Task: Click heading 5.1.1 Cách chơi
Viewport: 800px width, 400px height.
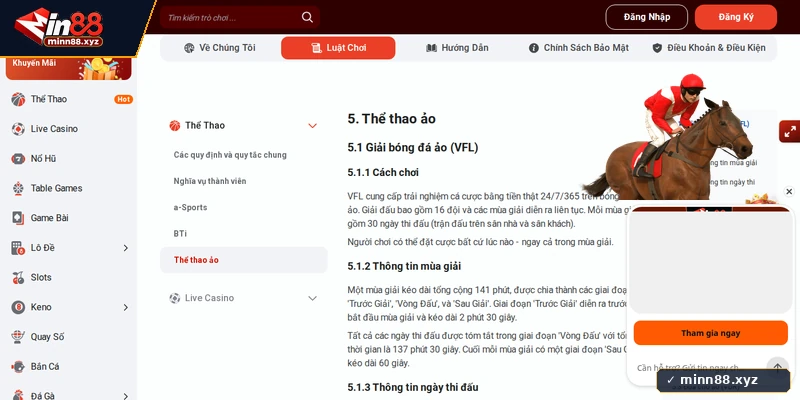Action: click(x=383, y=172)
